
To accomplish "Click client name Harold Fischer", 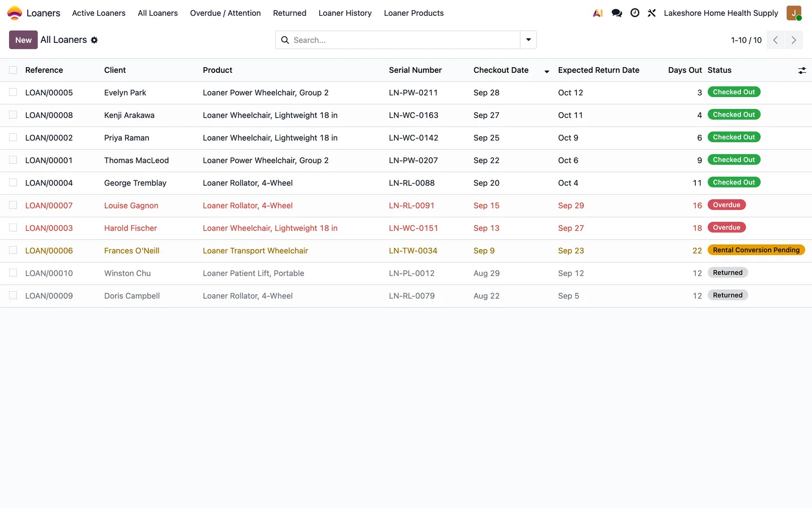I will (x=130, y=228).
